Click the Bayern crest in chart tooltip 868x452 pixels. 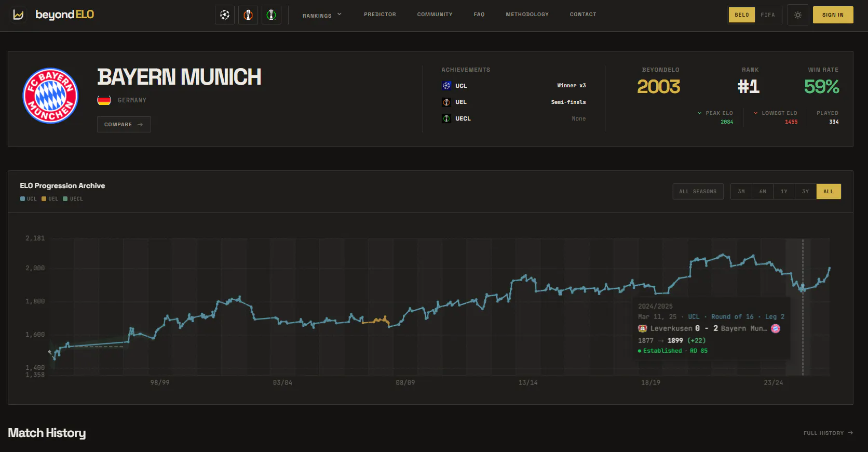point(776,328)
